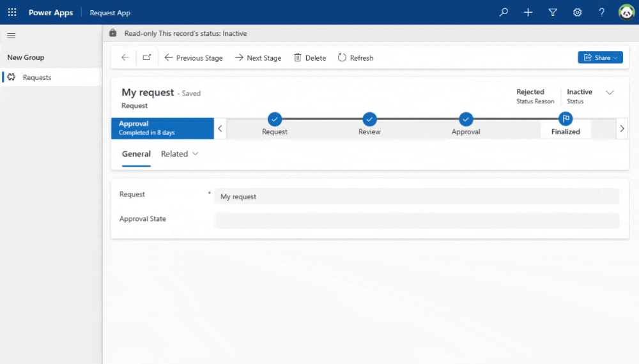Open the app launcher waffle icon
Screen dimensions: 639x364
(12, 12)
